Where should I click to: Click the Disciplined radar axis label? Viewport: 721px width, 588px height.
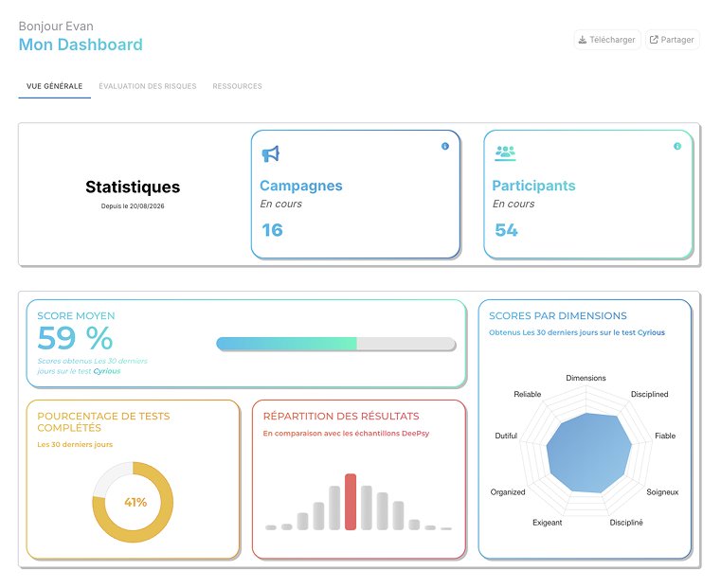(649, 394)
